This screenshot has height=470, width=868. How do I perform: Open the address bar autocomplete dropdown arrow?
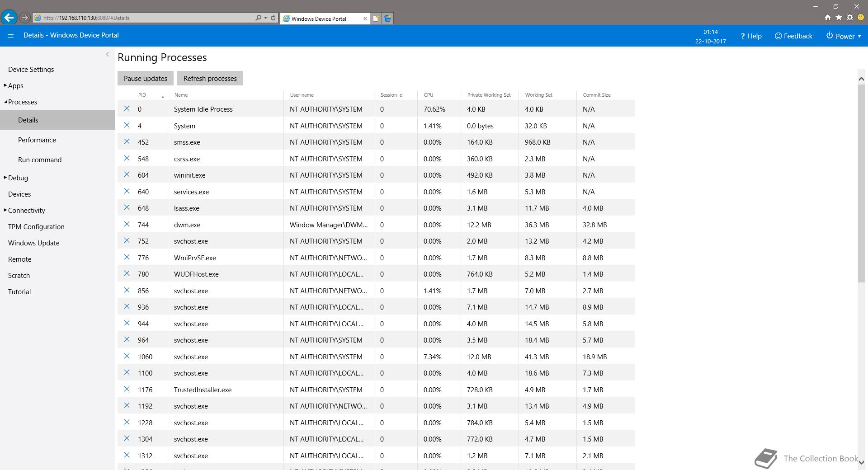tap(265, 18)
